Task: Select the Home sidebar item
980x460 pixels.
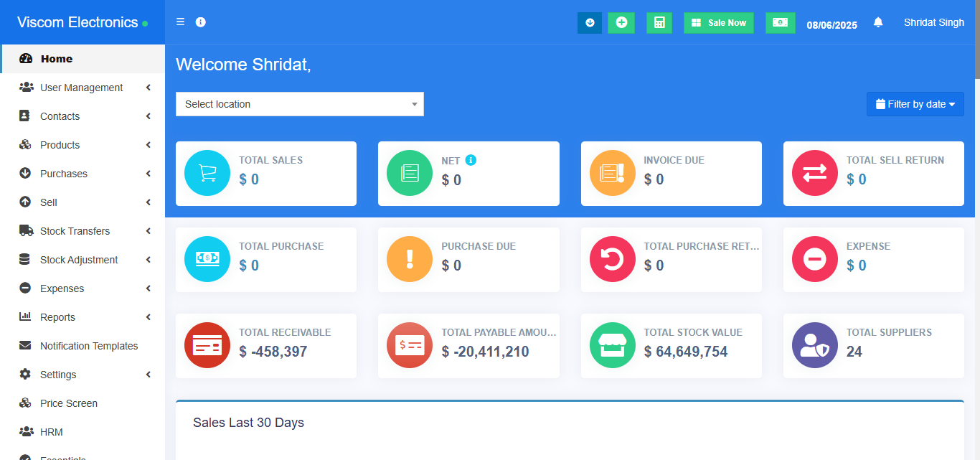Action: pyautogui.click(x=57, y=59)
